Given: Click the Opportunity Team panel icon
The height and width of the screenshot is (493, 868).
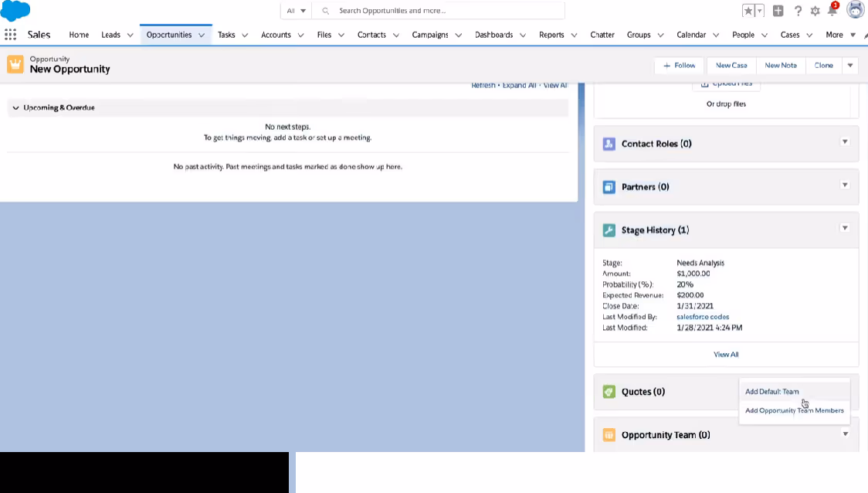Looking at the screenshot, I should click(609, 434).
